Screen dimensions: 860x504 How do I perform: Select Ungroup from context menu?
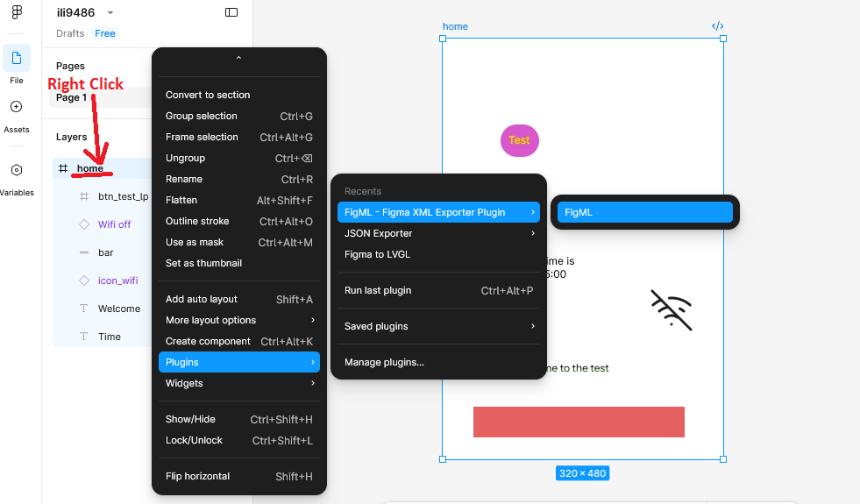click(239, 158)
